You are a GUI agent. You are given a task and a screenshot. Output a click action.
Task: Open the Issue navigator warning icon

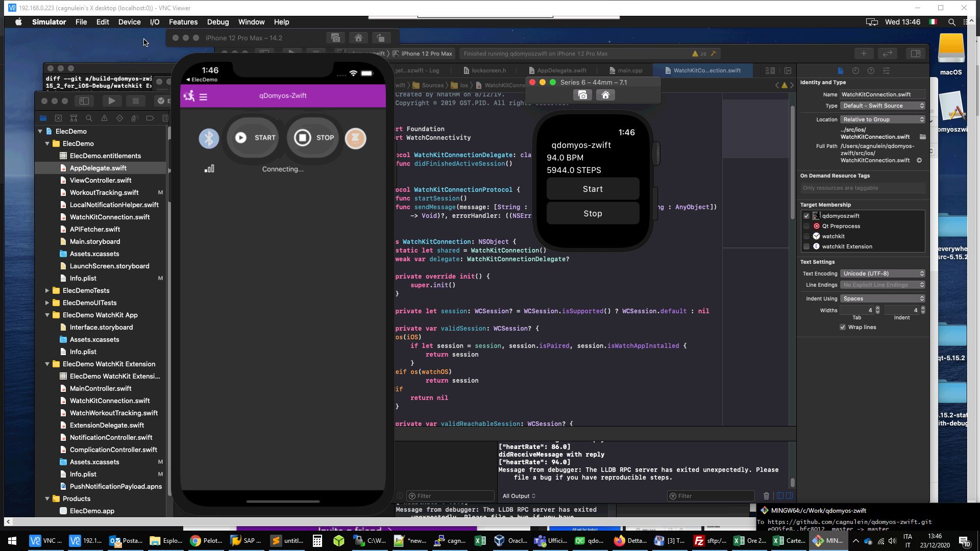104,118
